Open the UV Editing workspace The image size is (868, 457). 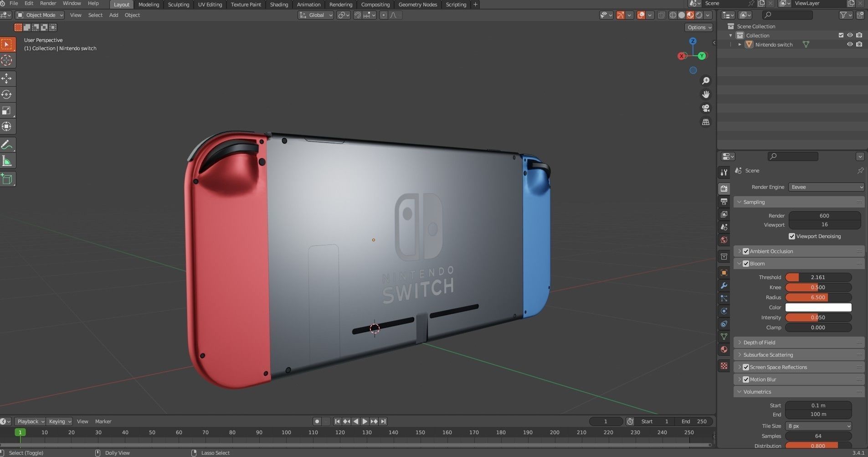pos(210,5)
